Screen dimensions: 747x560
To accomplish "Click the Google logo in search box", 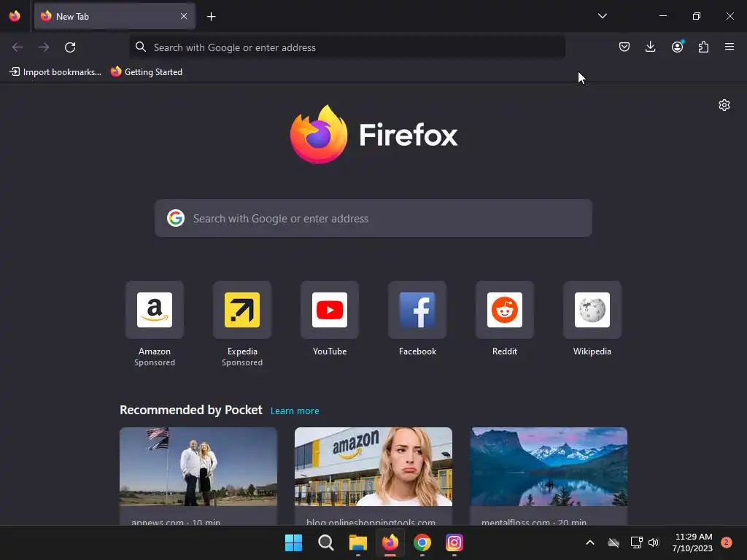I will pyautogui.click(x=176, y=218).
